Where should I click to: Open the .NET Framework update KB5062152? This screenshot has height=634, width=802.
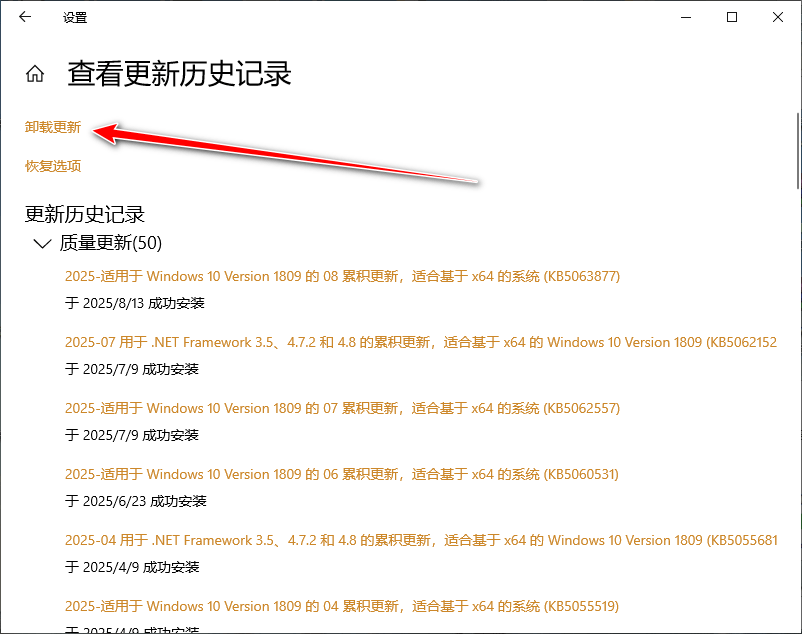[420, 342]
